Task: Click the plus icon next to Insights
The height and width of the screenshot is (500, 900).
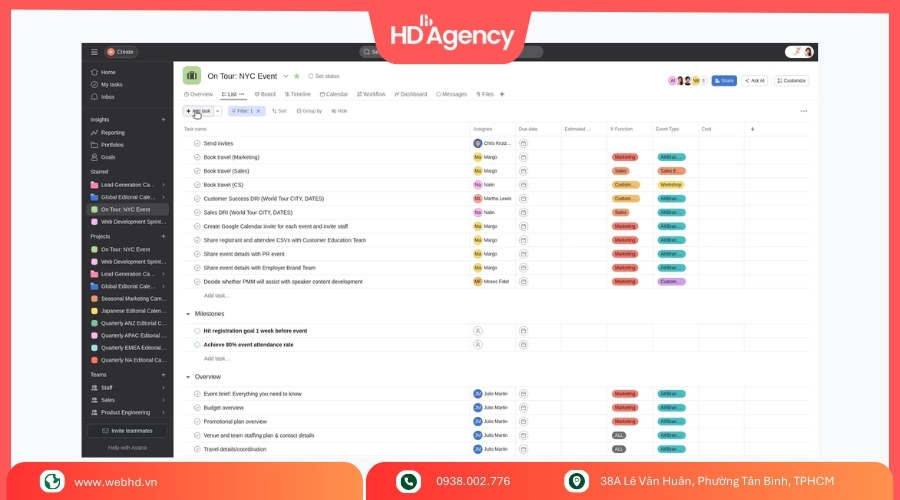Action: 164,120
